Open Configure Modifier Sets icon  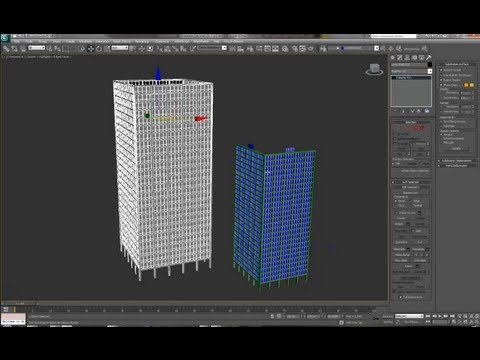pyautogui.click(x=427, y=111)
